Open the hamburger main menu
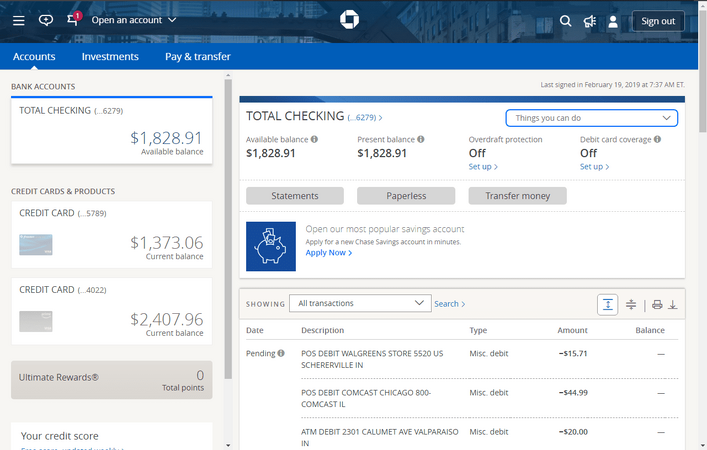This screenshot has width=707, height=450. [x=18, y=20]
